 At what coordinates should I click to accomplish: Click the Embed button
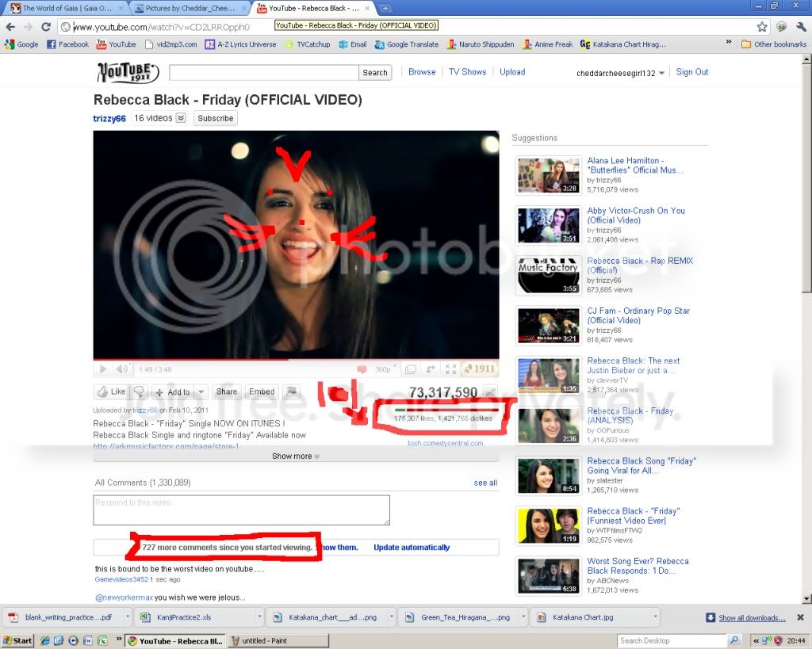262,391
